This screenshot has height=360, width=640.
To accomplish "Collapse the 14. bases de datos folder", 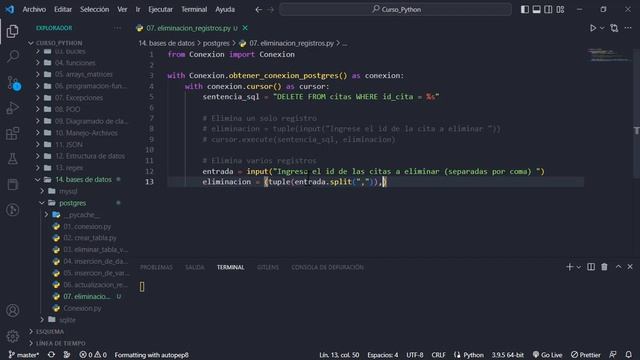I will (83, 180).
